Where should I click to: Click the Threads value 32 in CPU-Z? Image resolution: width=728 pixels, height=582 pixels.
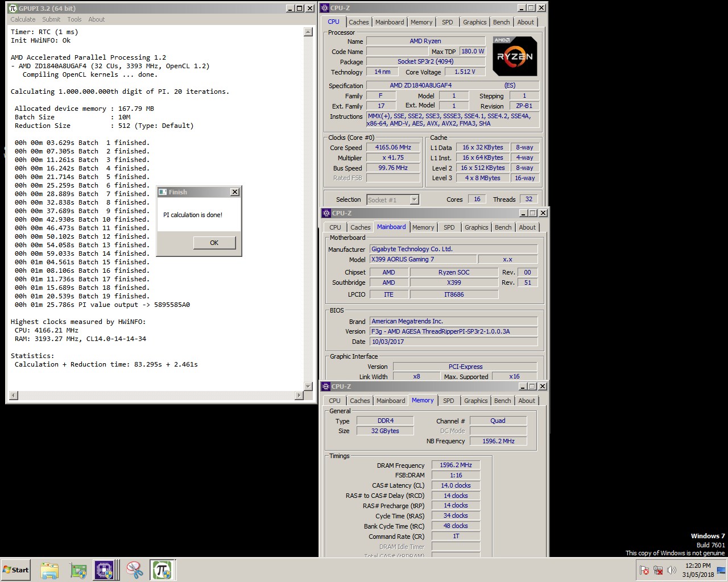tap(528, 199)
